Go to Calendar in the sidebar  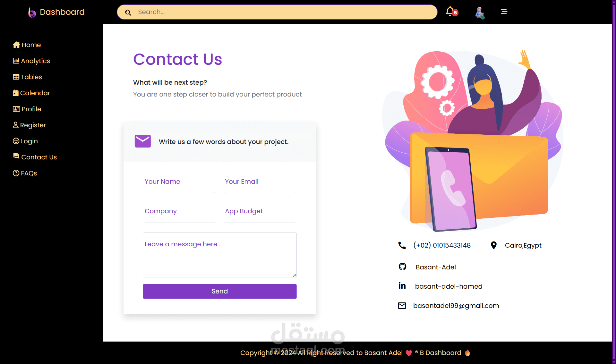tap(31, 93)
